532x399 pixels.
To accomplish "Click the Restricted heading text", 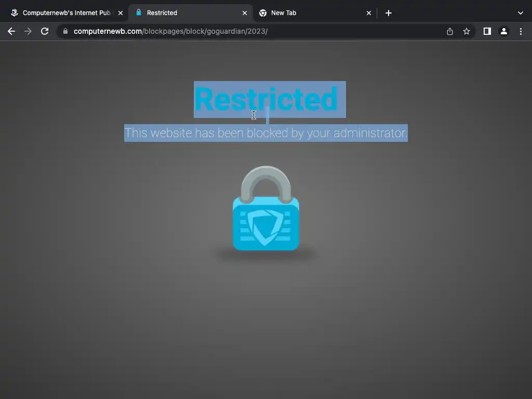I will point(266,99).
